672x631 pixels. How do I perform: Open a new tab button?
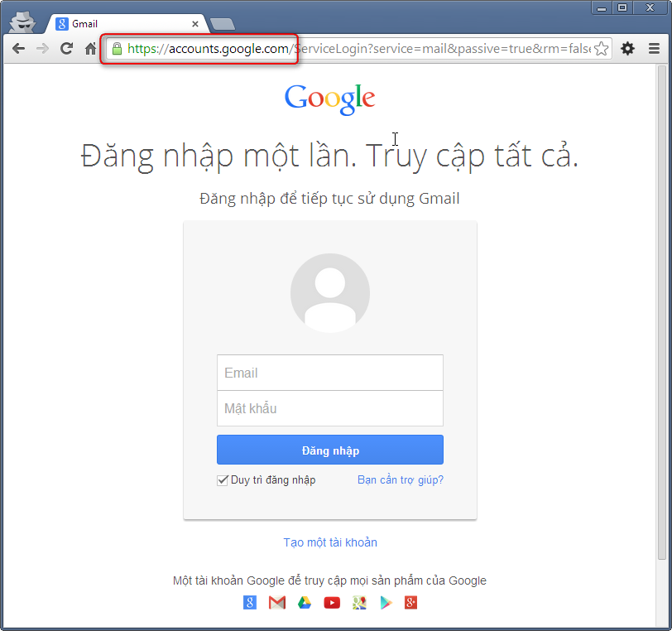click(x=223, y=24)
